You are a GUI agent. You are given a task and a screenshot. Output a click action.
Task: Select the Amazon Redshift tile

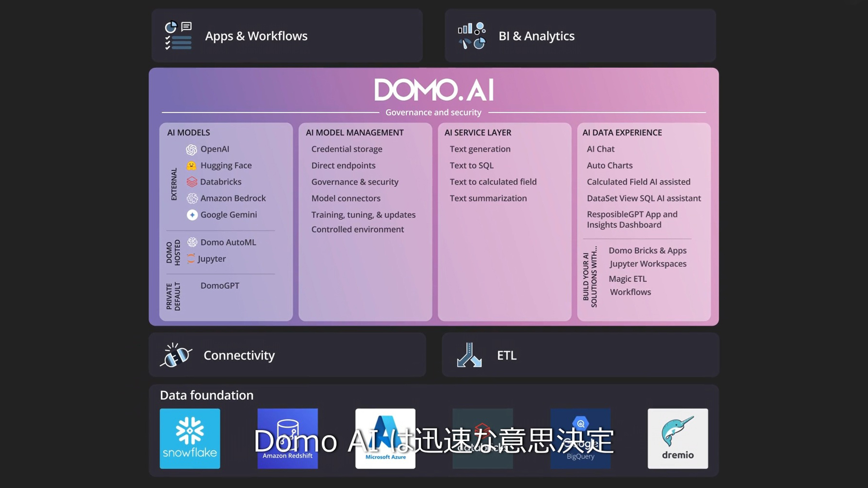click(288, 439)
